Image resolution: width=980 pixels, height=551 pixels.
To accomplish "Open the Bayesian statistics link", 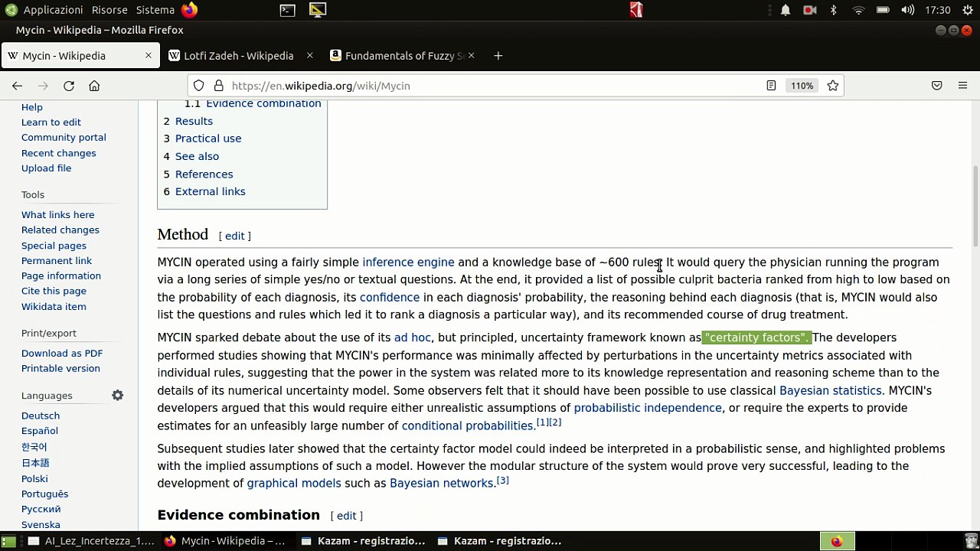I will (830, 391).
